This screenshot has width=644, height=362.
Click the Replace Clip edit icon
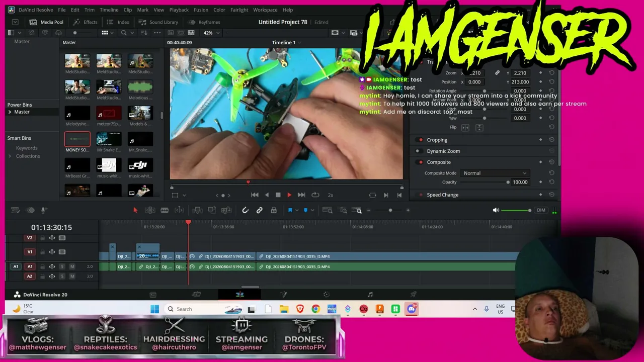pos(226,210)
